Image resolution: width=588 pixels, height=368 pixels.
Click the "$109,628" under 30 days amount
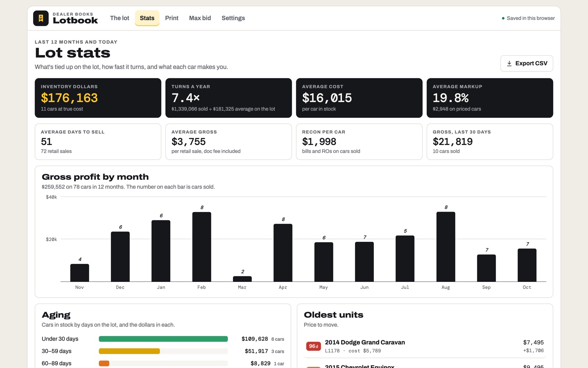[255, 339]
